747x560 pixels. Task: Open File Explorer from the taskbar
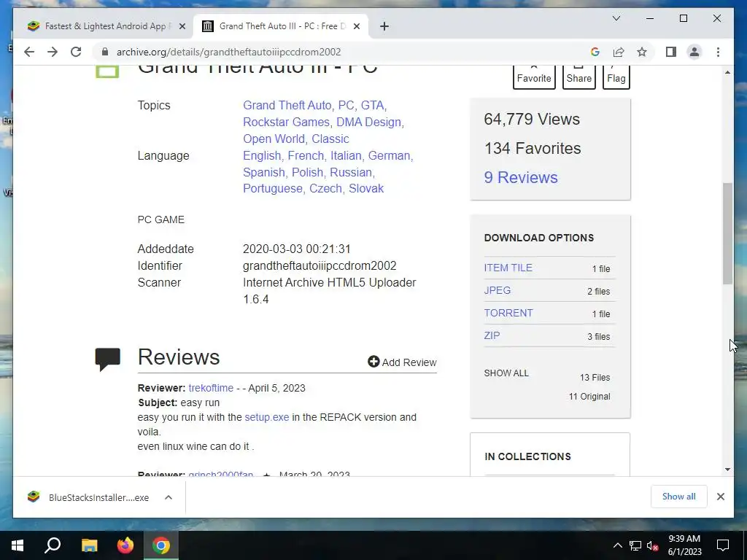[x=89, y=545]
